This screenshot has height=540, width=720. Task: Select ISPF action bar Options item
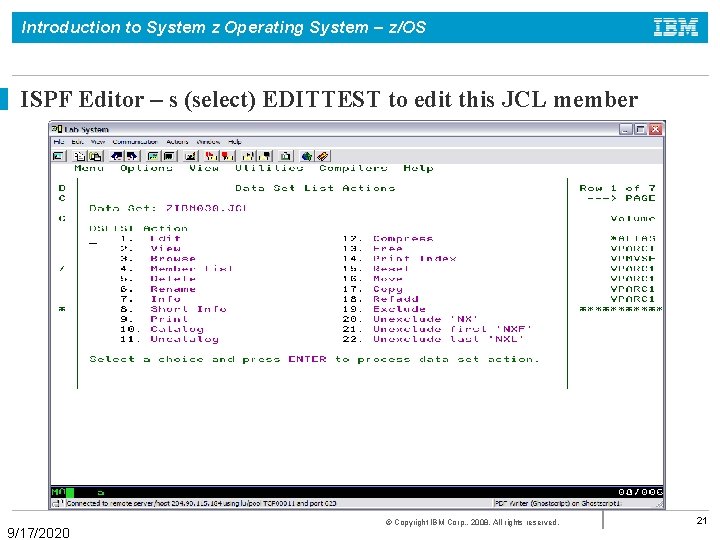146,168
